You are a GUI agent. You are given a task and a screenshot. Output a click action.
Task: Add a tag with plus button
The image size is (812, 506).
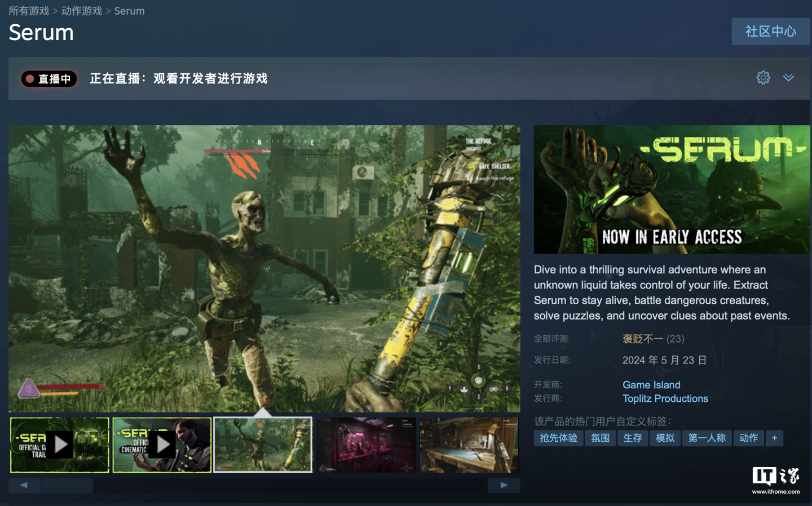[775, 438]
